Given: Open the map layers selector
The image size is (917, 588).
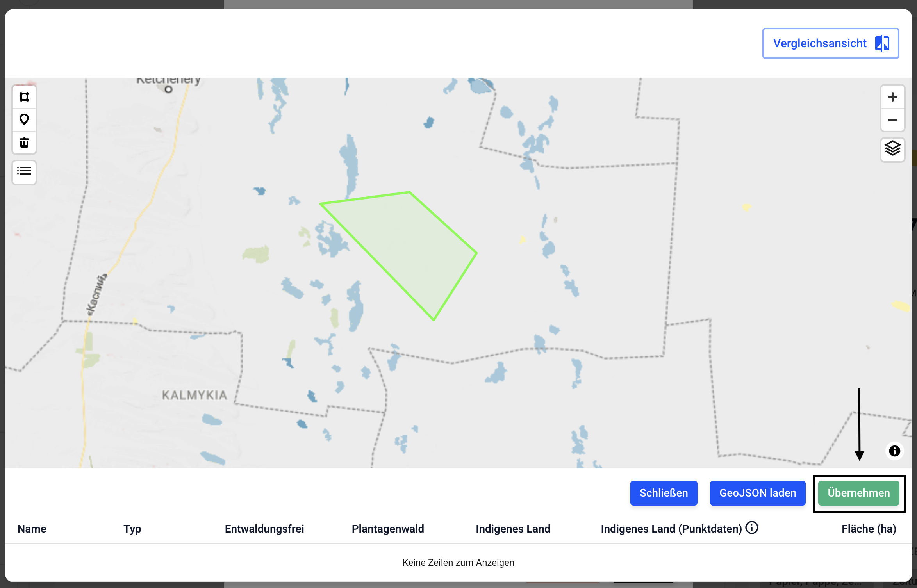Looking at the screenshot, I should tap(892, 149).
